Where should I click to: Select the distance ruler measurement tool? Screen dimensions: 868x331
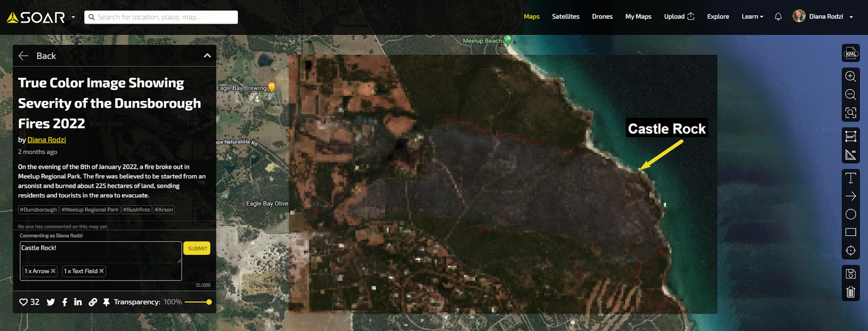click(851, 155)
